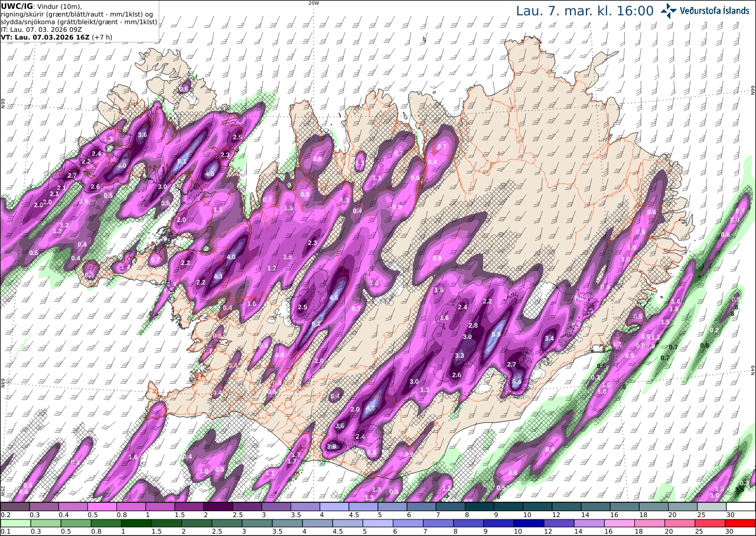
Task: Click bright red lower legend swatch at 30
Action: tap(741, 523)
